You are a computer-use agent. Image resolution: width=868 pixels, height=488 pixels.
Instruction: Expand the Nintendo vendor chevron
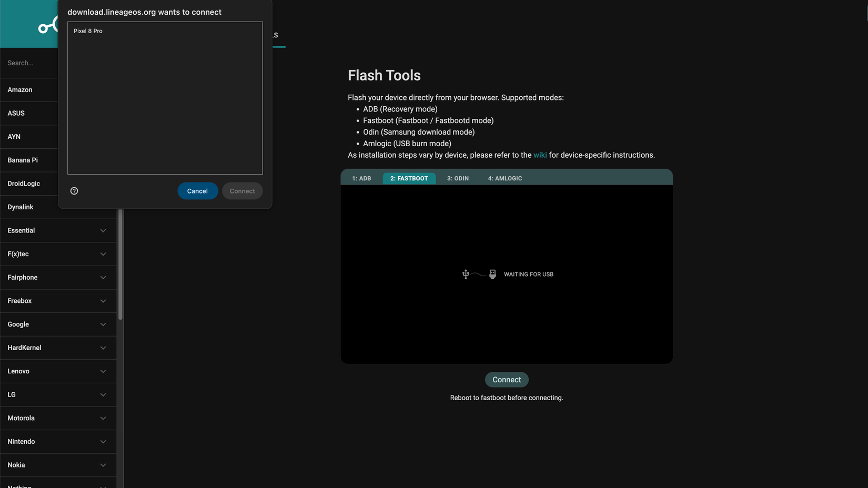[x=103, y=442]
